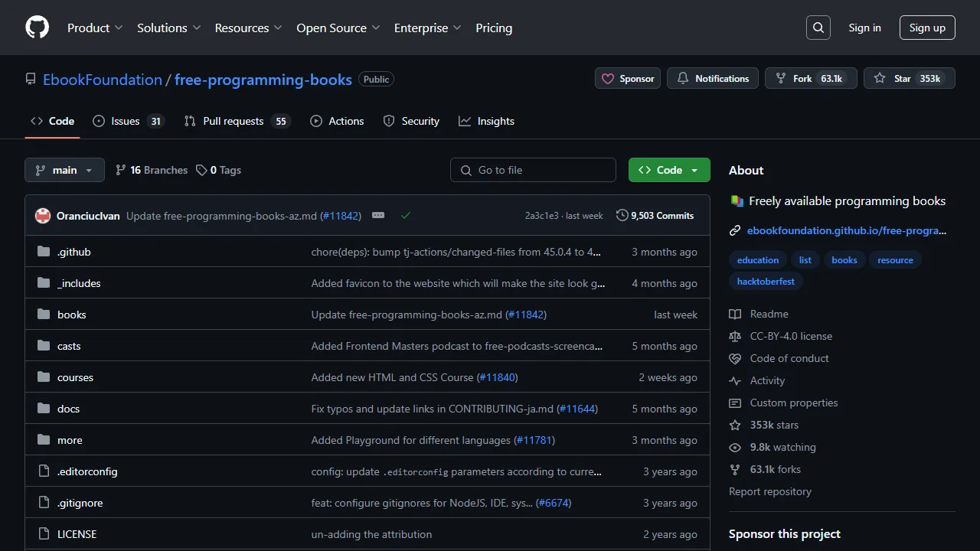Click the eye icon beside 9.8k watching
This screenshot has width=980, height=551.
[x=735, y=447]
